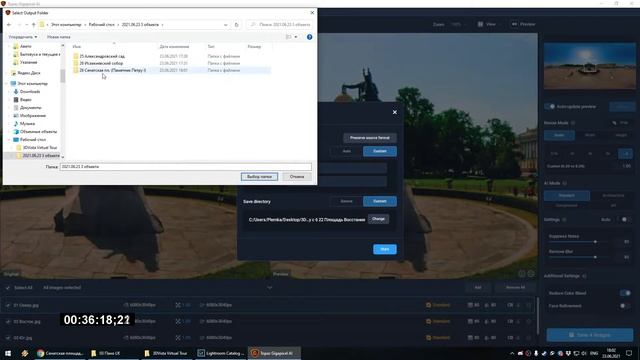
Task: Sort by the Размер column header
Action: [x=254, y=47]
